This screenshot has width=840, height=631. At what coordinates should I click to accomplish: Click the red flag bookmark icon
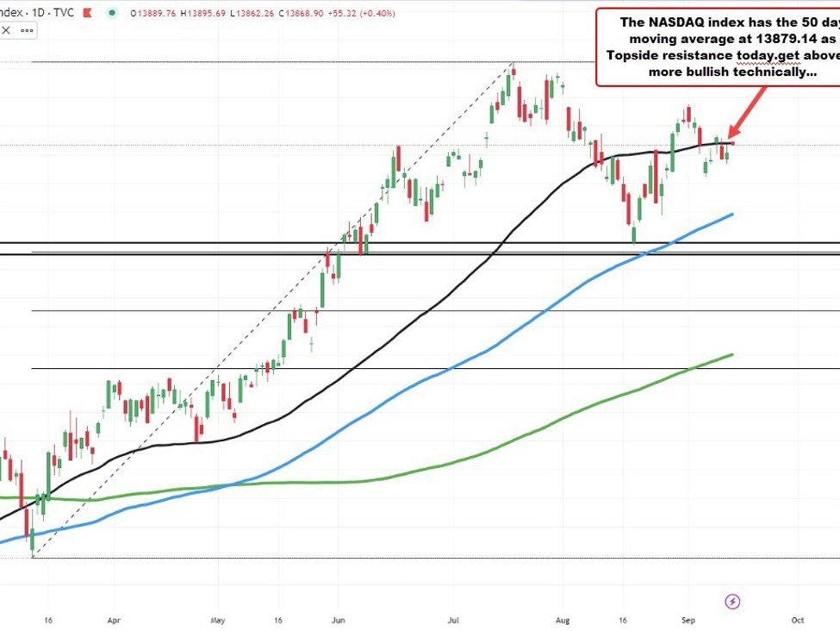pos(85,11)
